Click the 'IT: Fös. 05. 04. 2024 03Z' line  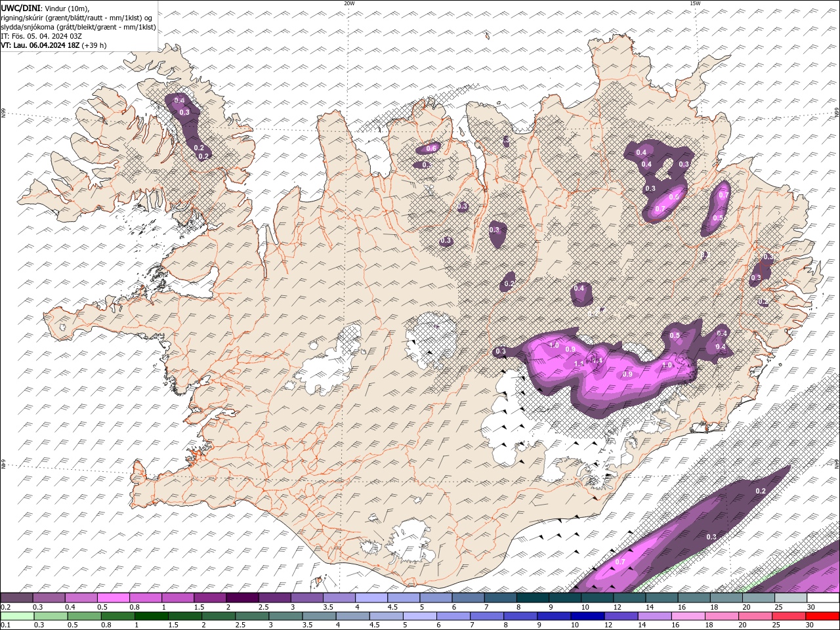click(x=42, y=36)
